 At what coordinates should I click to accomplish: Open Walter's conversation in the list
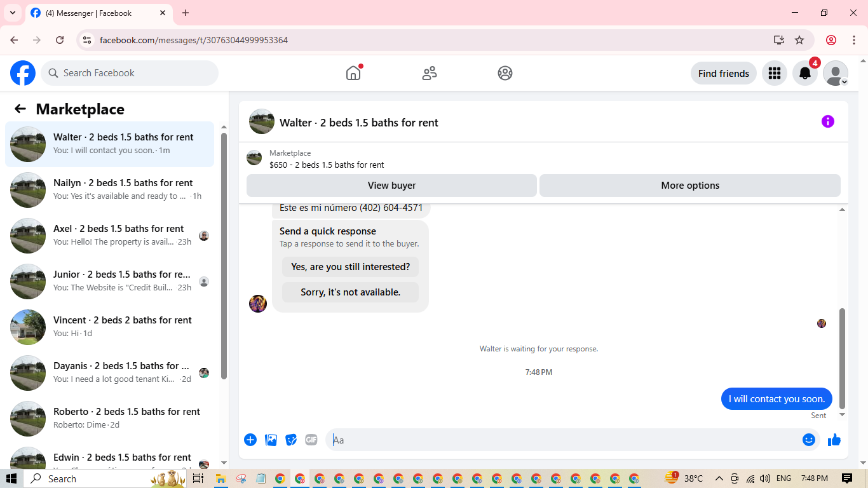pos(110,144)
